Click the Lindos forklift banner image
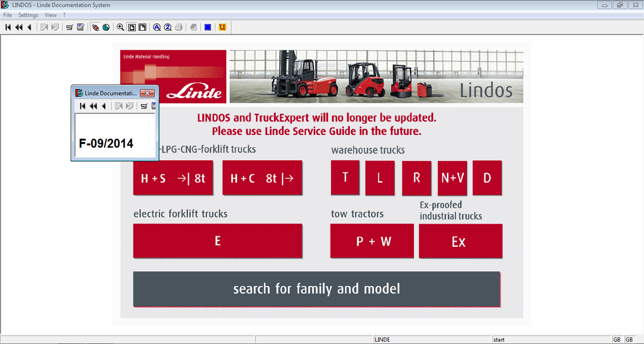Image resolution: width=644 pixels, height=344 pixels. coord(376,76)
